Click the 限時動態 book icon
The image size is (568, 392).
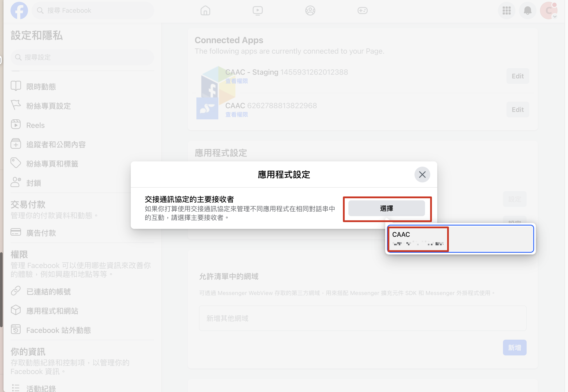(x=16, y=86)
